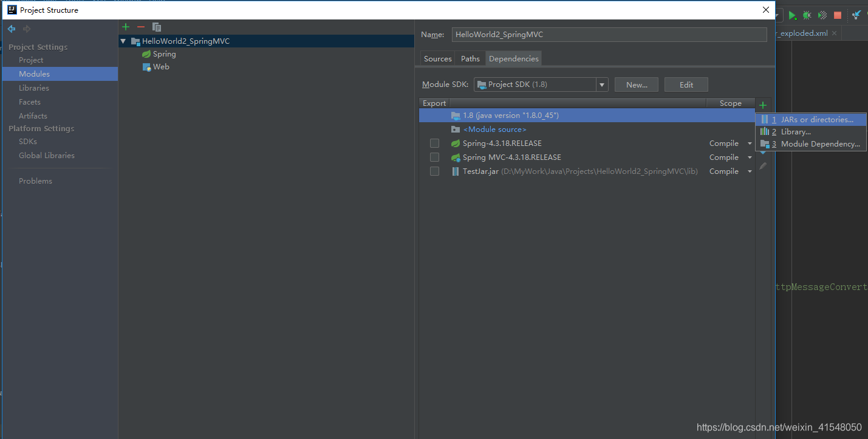Switch to the Dependencies tab

point(514,58)
